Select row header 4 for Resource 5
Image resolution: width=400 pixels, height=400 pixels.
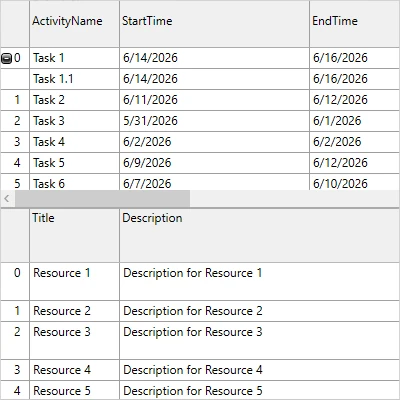click(15, 390)
